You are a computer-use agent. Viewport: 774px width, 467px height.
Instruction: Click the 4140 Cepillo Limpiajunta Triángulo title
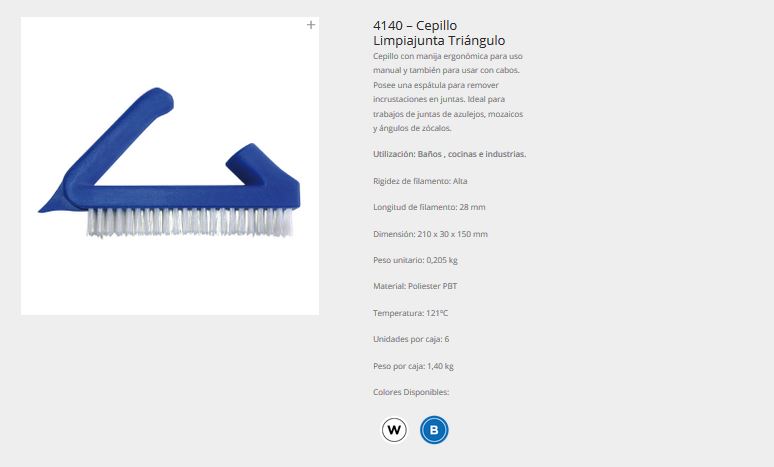tap(439, 33)
